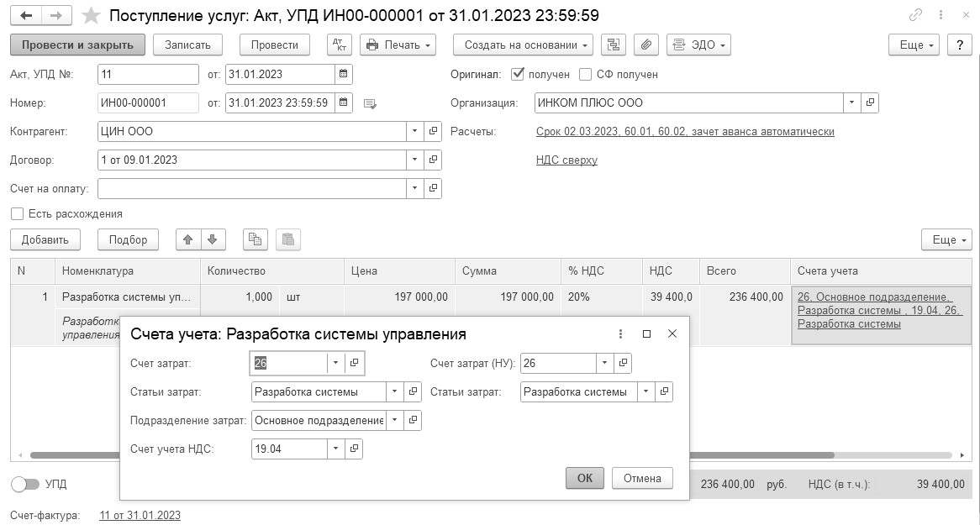
Task: Open Счет затрат (НУ) account card icon
Action: tap(623, 363)
